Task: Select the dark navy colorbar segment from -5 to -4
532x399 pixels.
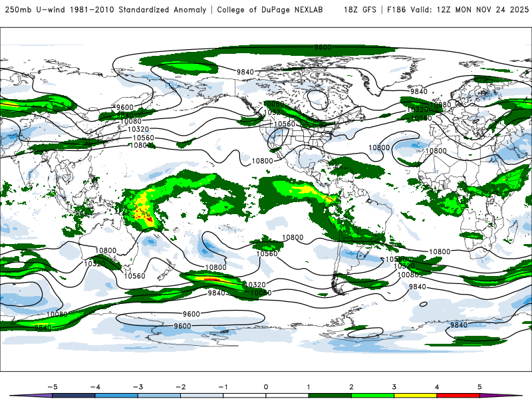Action: tap(74, 396)
